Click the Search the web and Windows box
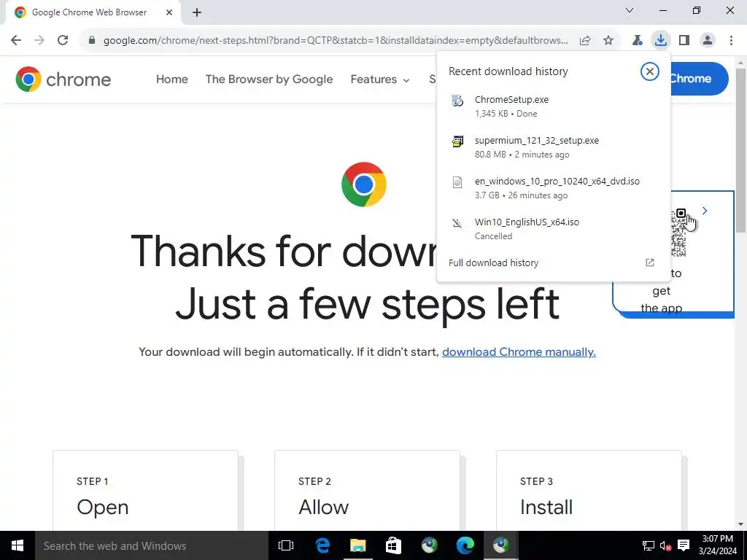The image size is (747, 560). (152, 545)
